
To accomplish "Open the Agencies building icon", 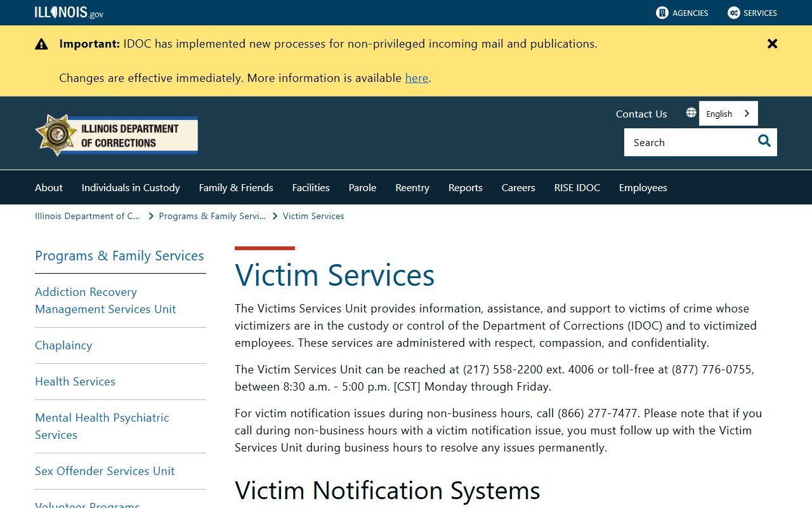I will tap(662, 13).
